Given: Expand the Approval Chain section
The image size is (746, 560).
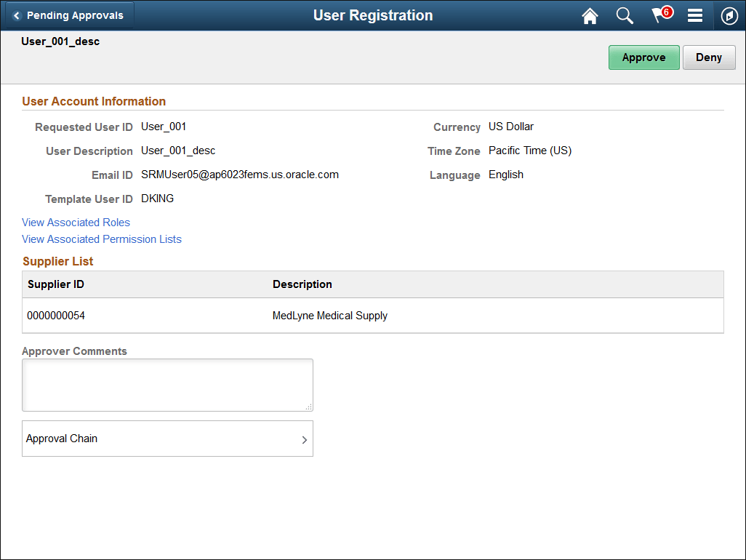Looking at the screenshot, I should click(x=167, y=439).
